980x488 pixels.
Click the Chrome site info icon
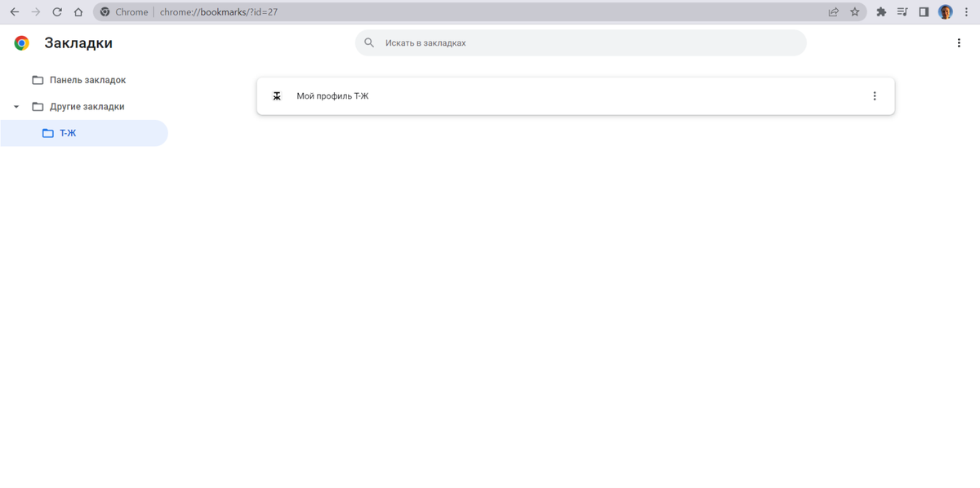(x=105, y=12)
